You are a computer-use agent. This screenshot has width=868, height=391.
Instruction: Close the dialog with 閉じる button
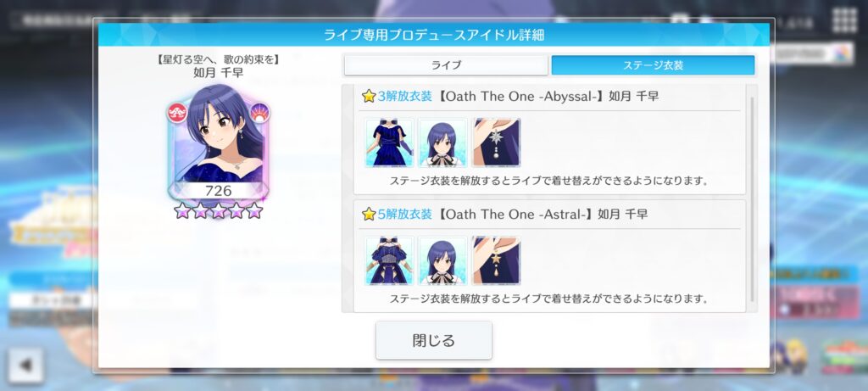tap(434, 340)
